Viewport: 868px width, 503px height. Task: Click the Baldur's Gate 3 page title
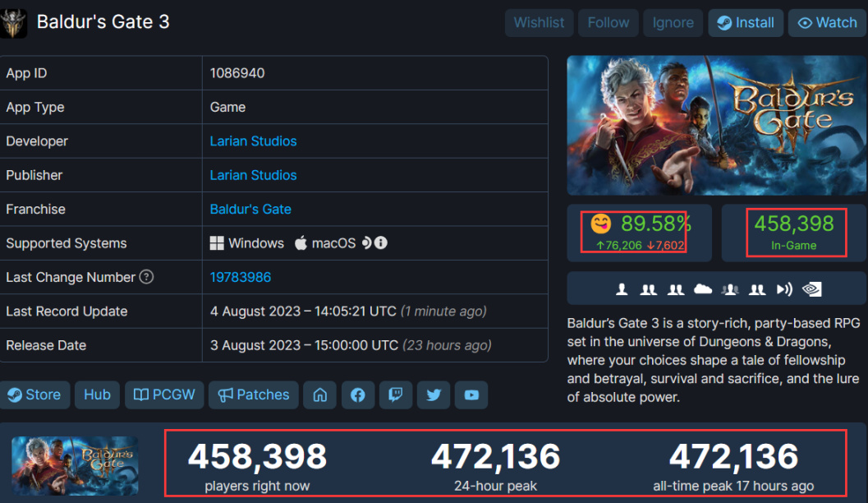pyautogui.click(x=103, y=22)
